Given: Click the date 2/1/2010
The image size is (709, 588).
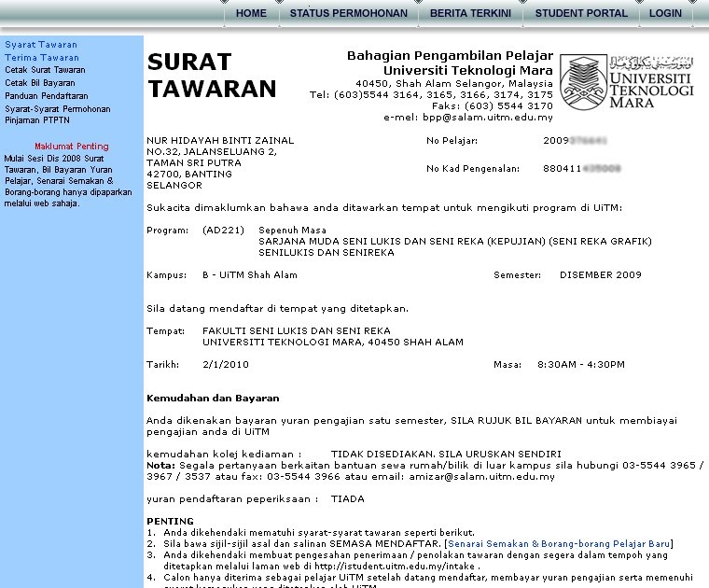Looking at the screenshot, I should pos(226,365).
